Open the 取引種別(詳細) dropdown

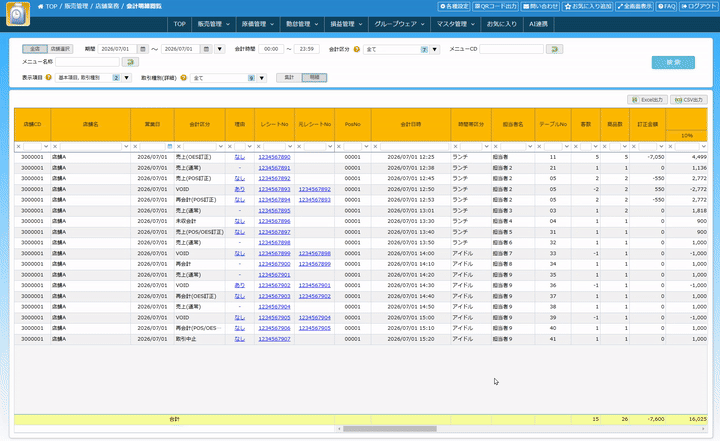click(x=262, y=78)
